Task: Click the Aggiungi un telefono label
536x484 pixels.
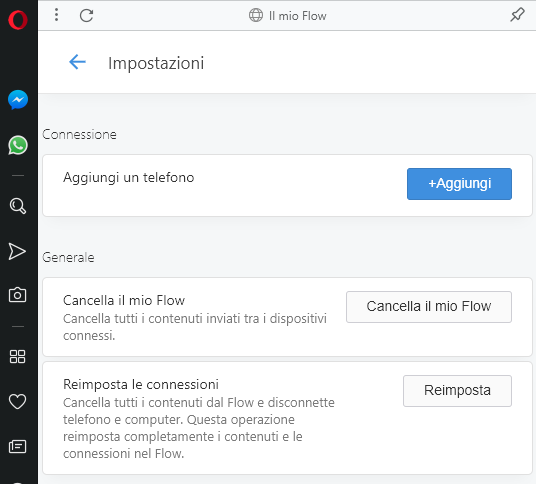Action: coord(129,178)
